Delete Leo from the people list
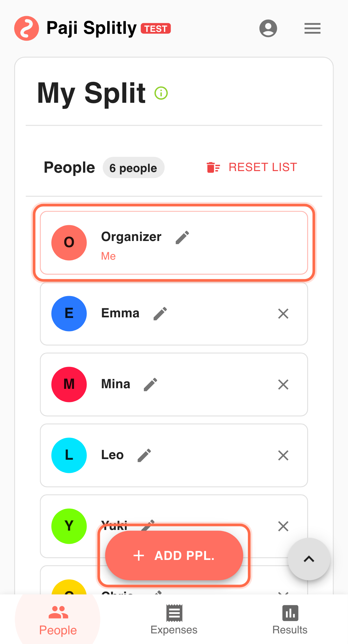 pos(283,455)
